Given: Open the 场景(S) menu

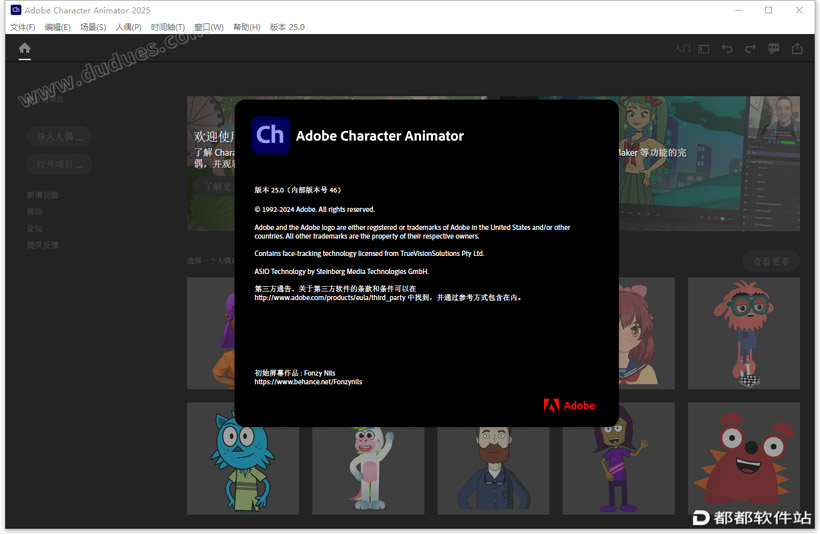Looking at the screenshot, I should coord(93,27).
